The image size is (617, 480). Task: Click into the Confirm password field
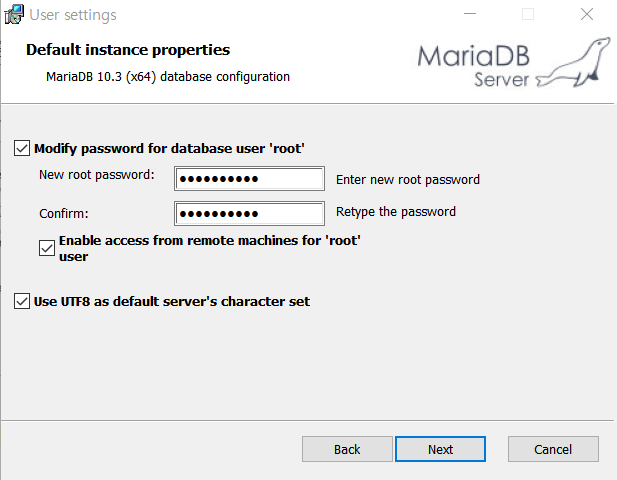[249, 214]
